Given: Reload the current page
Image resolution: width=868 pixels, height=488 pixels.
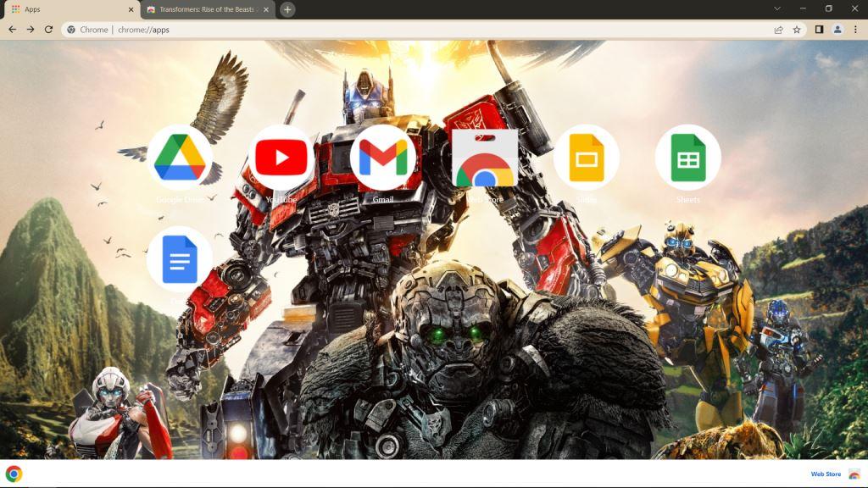Looking at the screenshot, I should click(x=48, y=30).
